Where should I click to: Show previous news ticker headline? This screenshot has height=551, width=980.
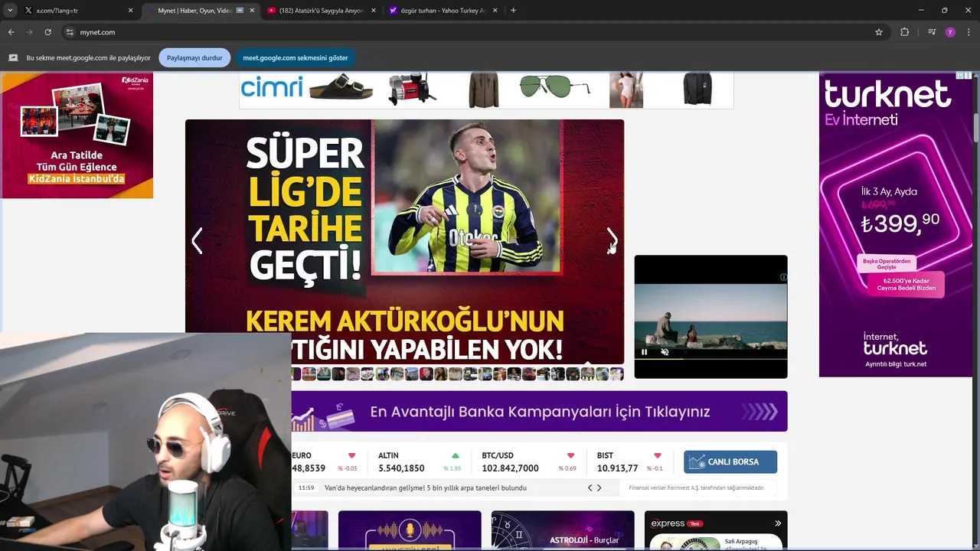tap(590, 487)
